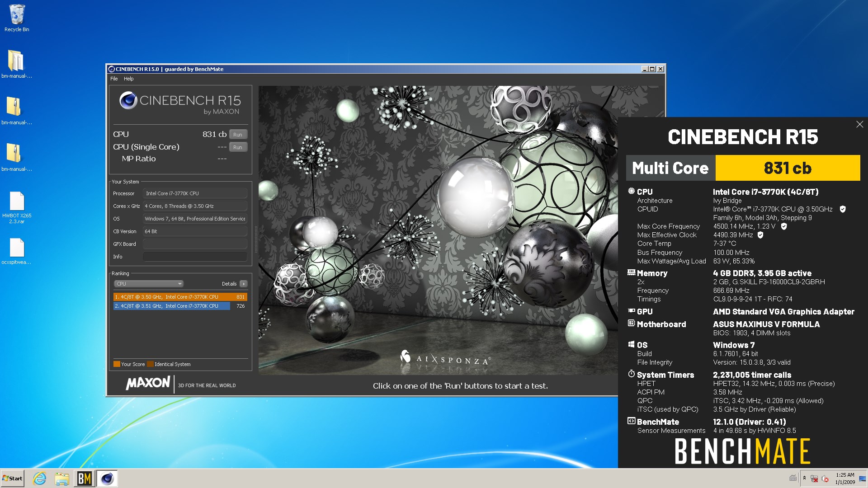Click the Processor field value
The image size is (868, 488).
point(195,193)
